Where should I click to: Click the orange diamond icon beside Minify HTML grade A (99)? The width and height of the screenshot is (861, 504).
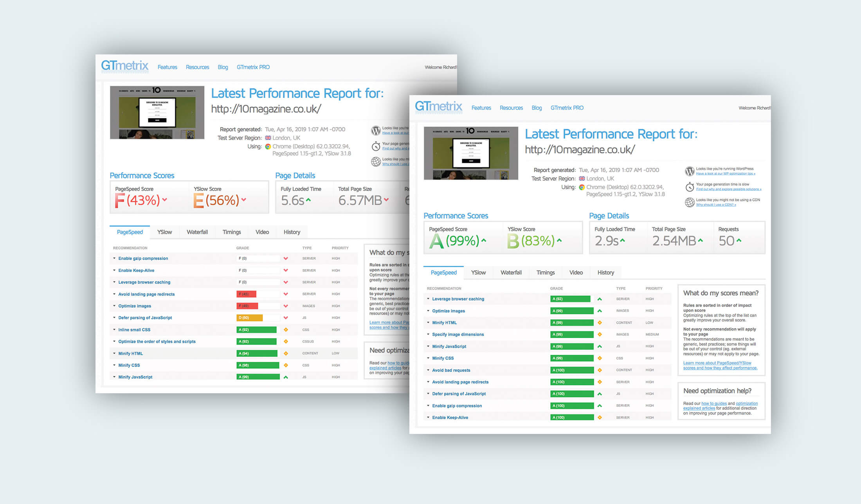point(600,323)
